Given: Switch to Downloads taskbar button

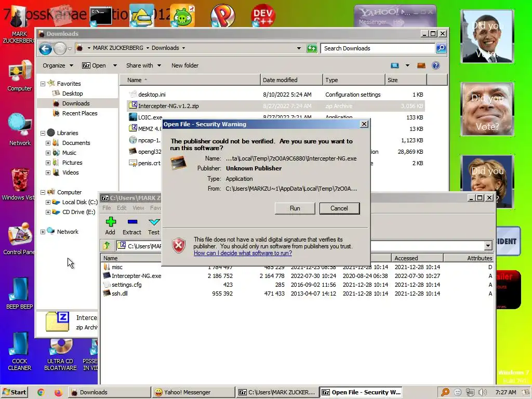Looking at the screenshot, I should pos(109,392).
